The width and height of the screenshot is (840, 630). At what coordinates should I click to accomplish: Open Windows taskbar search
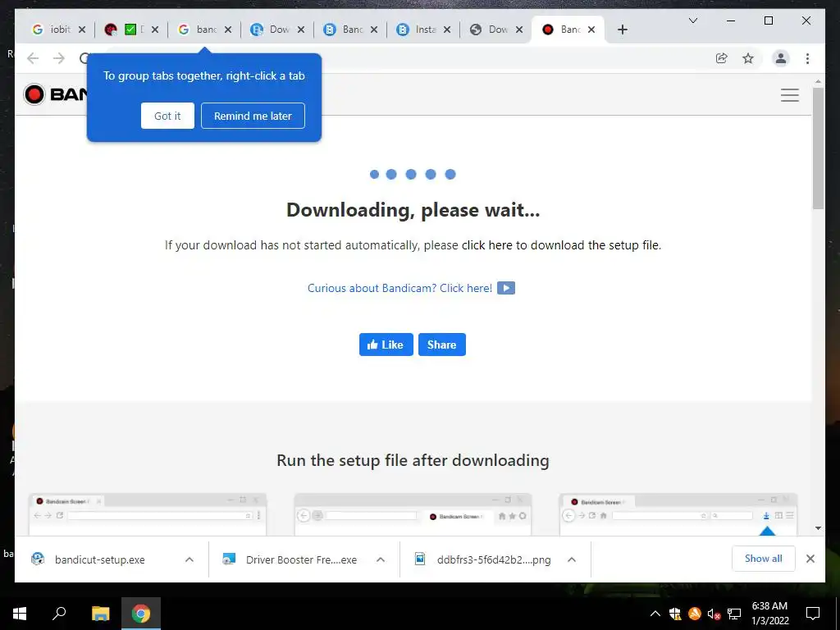click(x=59, y=614)
